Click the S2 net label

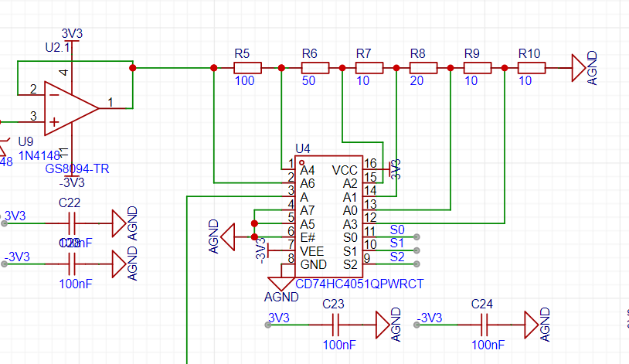(397, 257)
